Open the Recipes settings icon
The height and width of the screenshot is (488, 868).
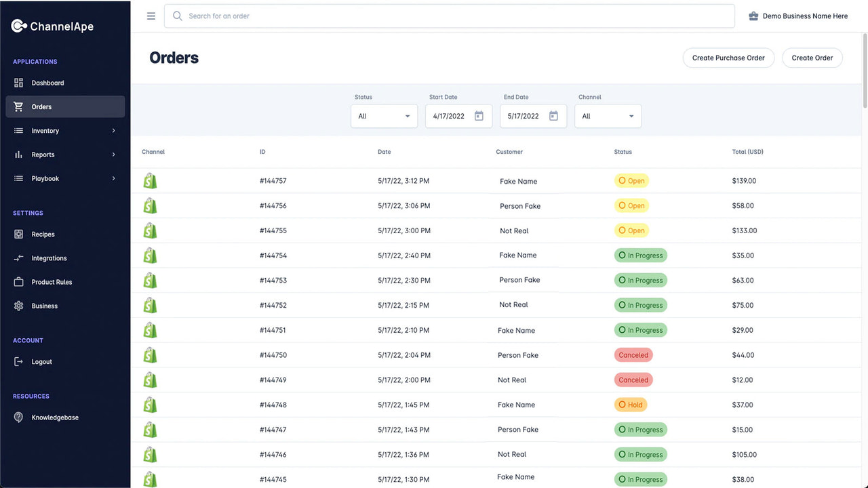tap(18, 234)
